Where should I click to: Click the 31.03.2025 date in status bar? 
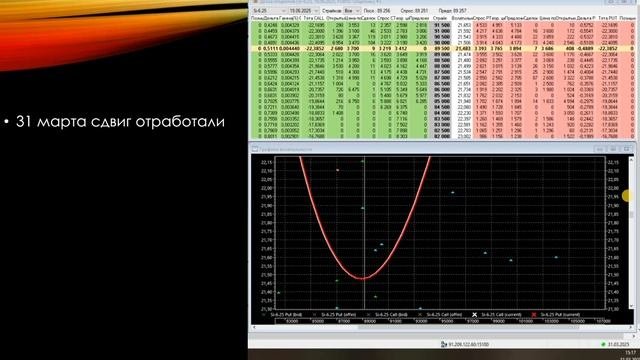click(618, 344)
